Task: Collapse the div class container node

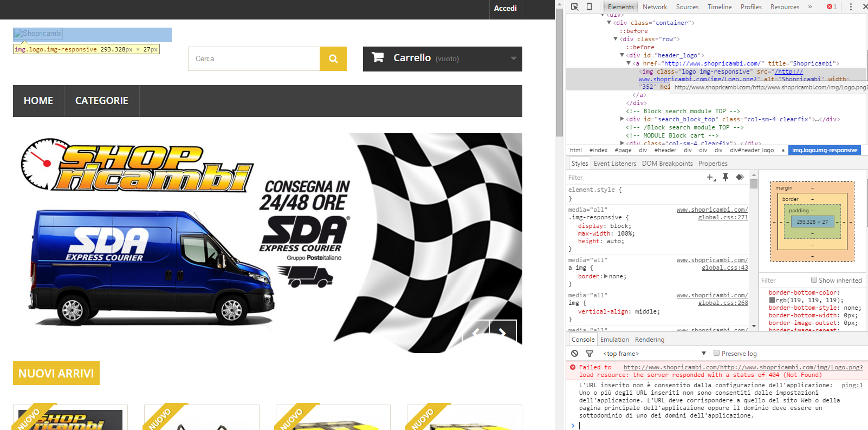Action: click(x=609, y=23)
